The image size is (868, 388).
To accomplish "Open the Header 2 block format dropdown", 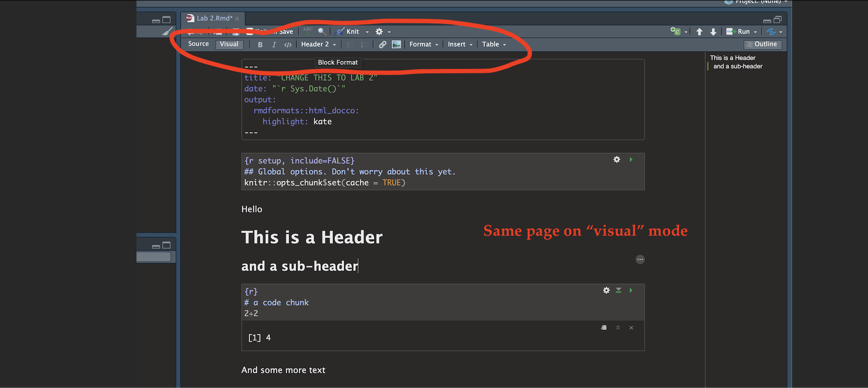I will click(318, 44).
